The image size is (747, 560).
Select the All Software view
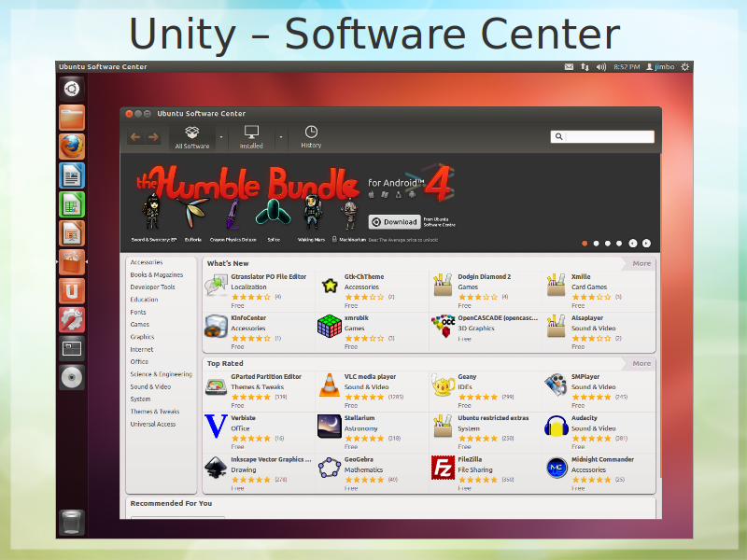tap(192, 137)
